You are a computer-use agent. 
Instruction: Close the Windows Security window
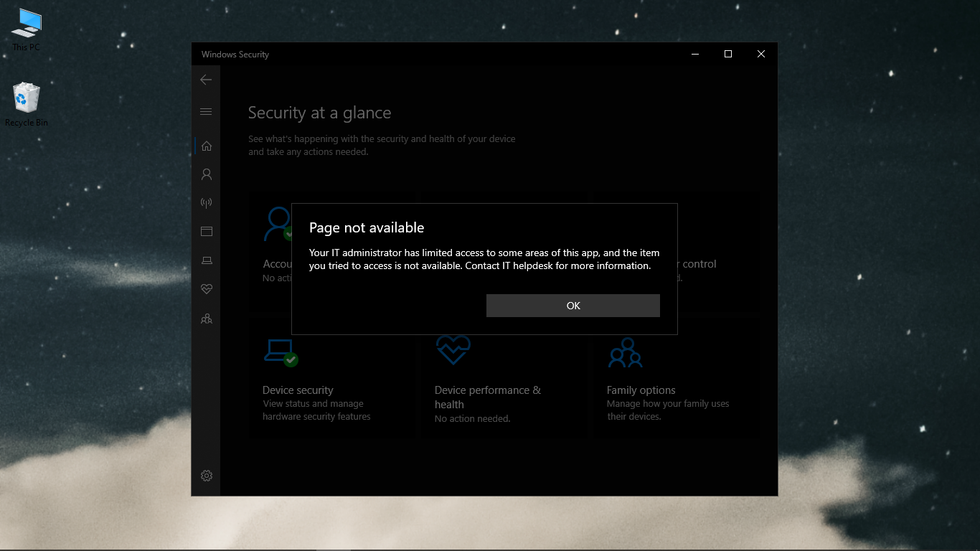(761, 54)
